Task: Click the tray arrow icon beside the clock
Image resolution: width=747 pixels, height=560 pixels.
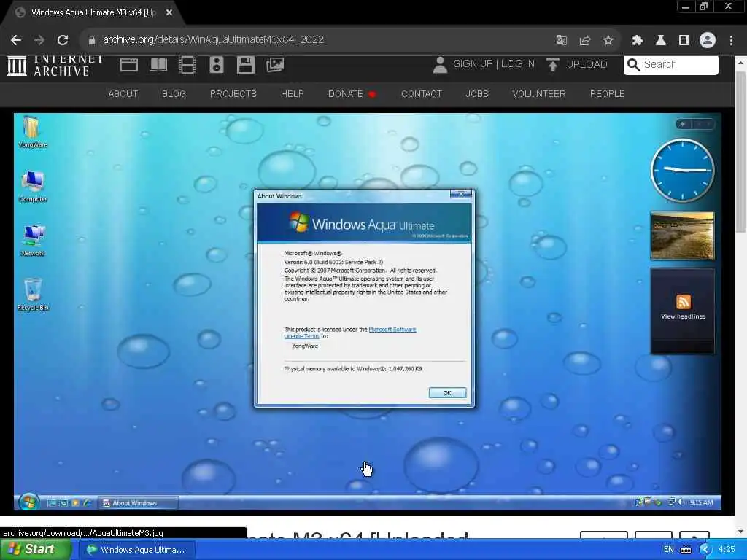Action: pos(705,550)
